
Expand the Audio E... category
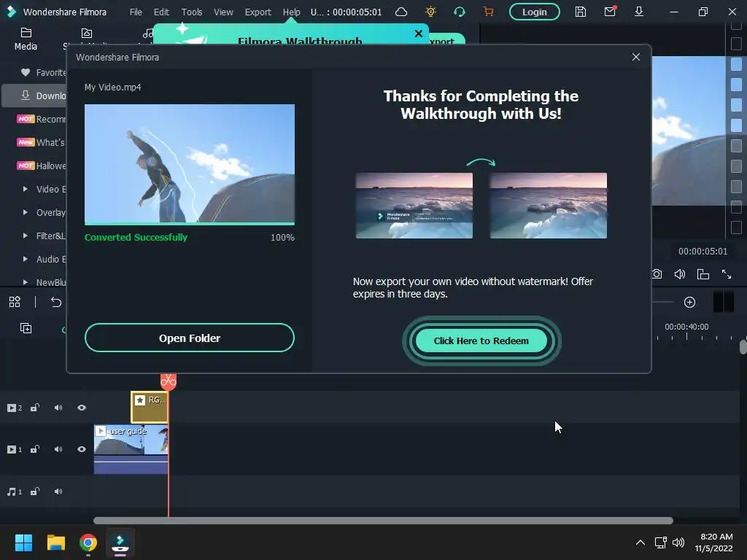(26, 259)
